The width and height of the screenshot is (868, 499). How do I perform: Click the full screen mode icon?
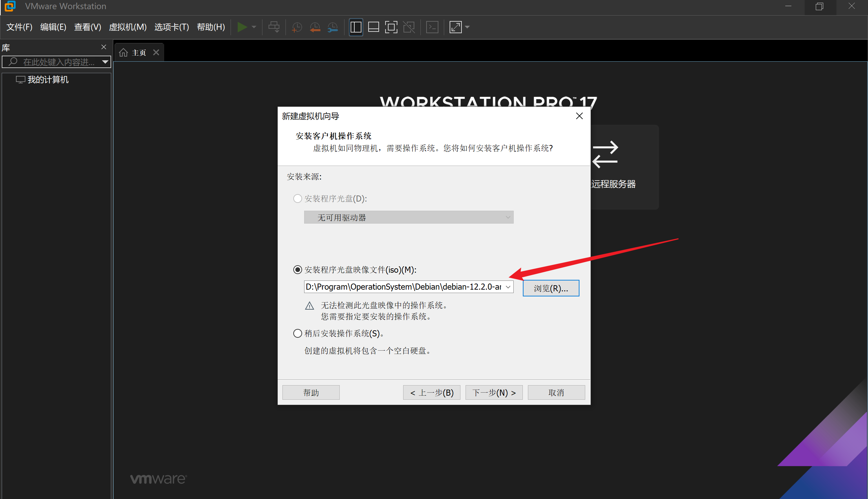(x=391, y=27)
